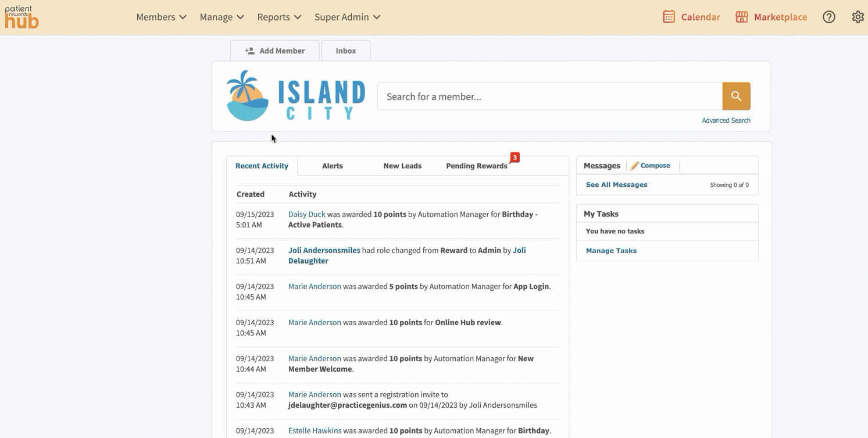Open the Pending Rewards tab
The width and height of the screenshot is (868, 438).
477,166
